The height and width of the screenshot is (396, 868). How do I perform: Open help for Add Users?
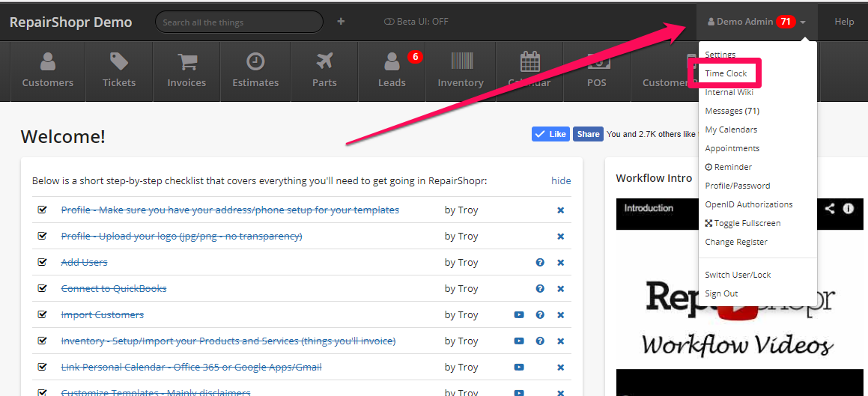coord(540,263)
